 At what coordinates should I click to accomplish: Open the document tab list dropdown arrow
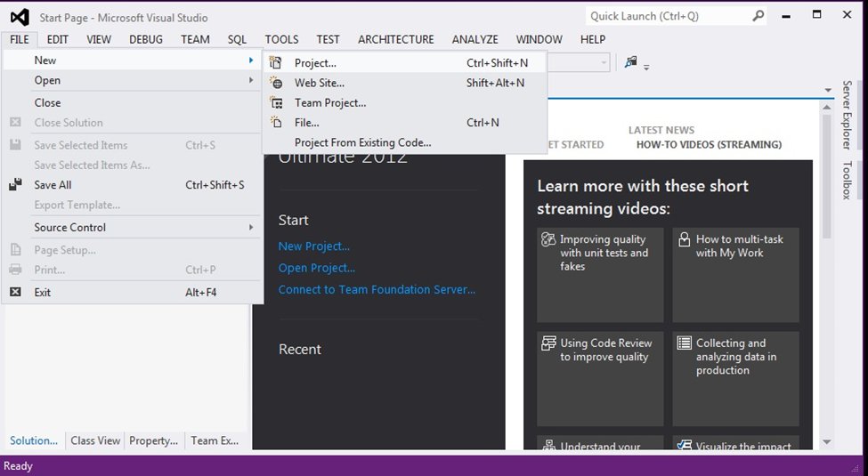tap(828, 90)
